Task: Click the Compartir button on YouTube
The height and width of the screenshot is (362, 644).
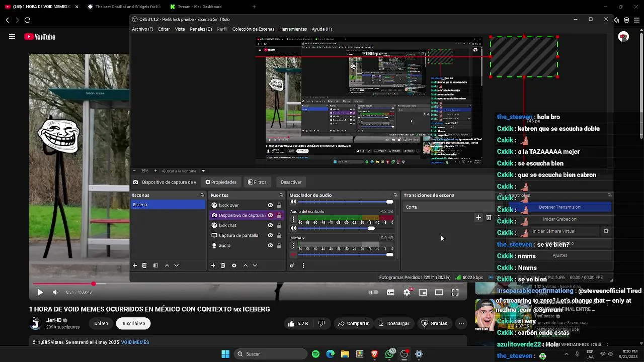Action: coord(353,323)
